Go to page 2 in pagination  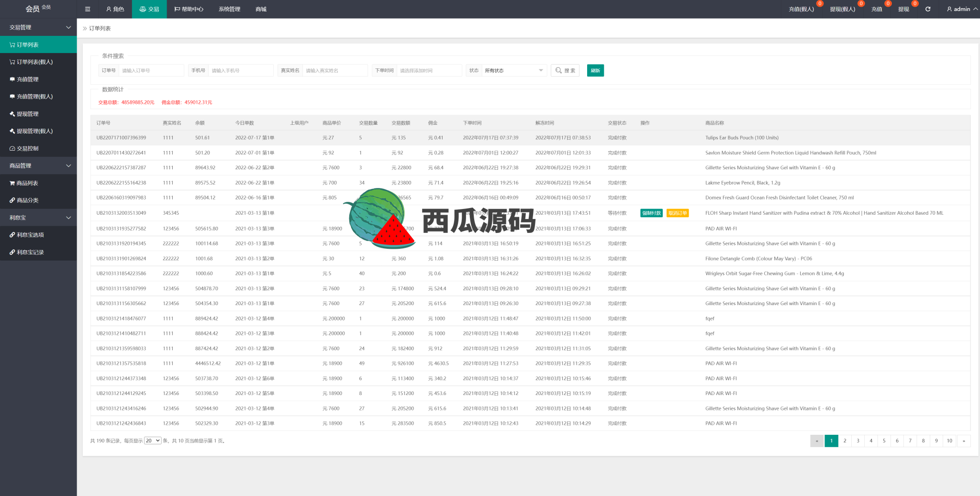pos(845,441)
